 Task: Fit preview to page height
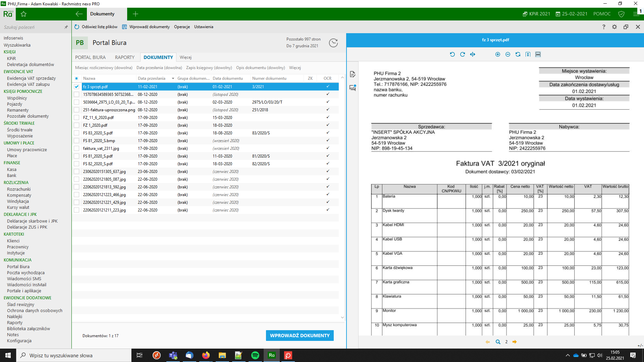coord(528,54)
